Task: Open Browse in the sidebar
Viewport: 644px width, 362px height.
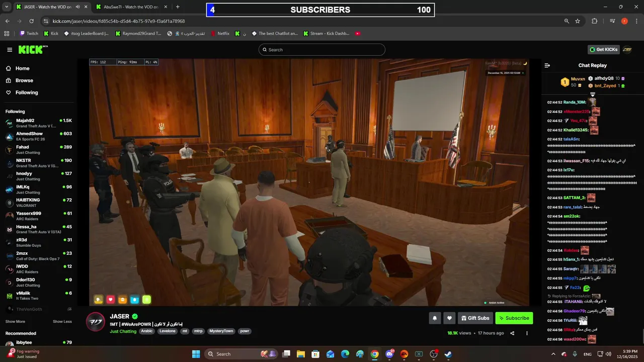Action: coord(24,80)
